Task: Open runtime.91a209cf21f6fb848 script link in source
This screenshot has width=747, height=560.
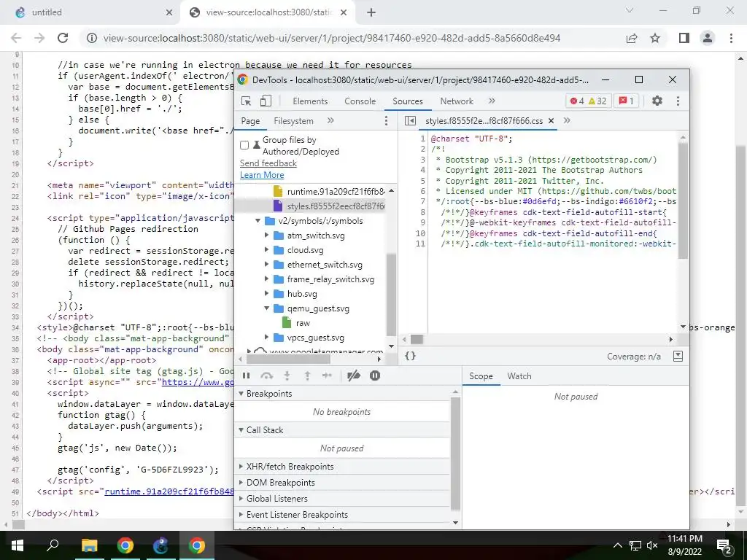Action: [169, 491]
